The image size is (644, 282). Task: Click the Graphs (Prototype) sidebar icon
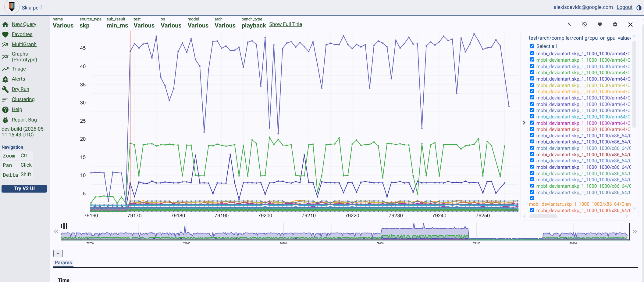click(x=5, y=57)
